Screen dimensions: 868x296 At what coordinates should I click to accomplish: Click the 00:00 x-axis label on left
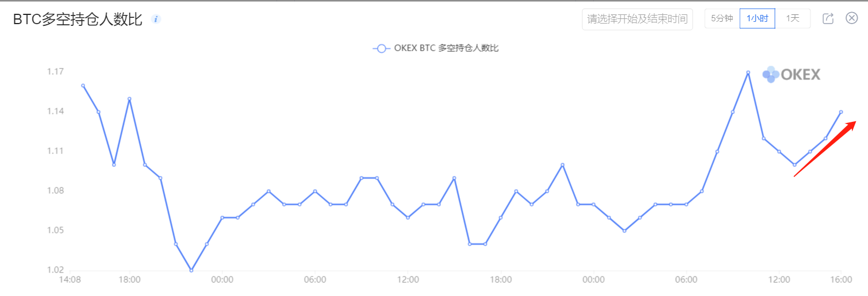click(222, 280)
